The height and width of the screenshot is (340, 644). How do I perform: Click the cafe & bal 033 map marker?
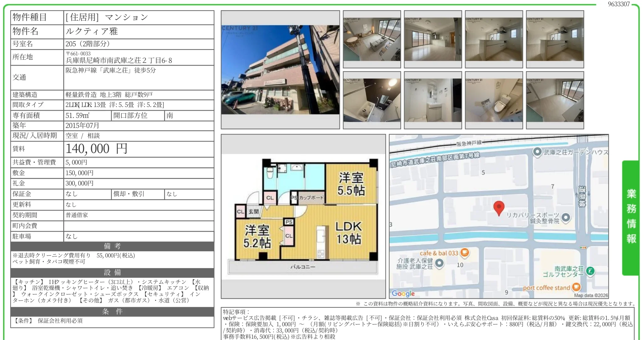point(465,252)
